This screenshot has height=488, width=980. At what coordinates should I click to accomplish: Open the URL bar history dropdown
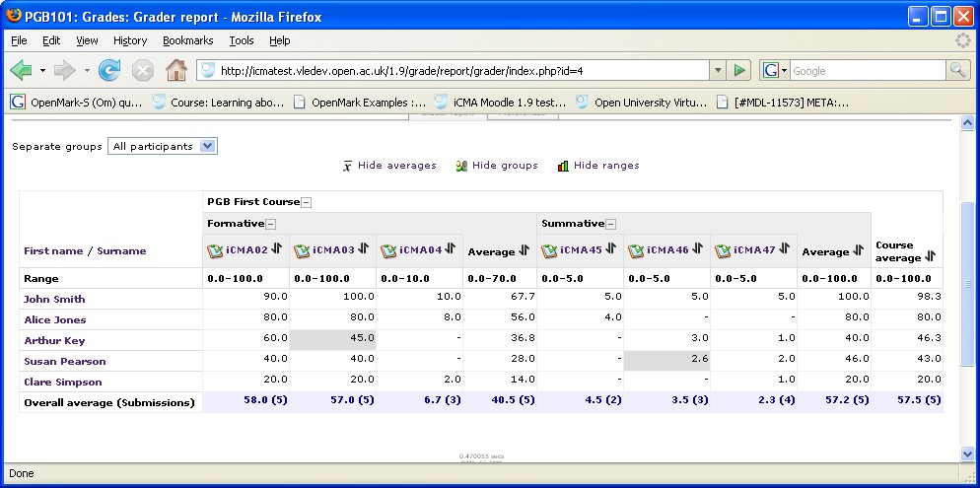click(x=718, y=71)
